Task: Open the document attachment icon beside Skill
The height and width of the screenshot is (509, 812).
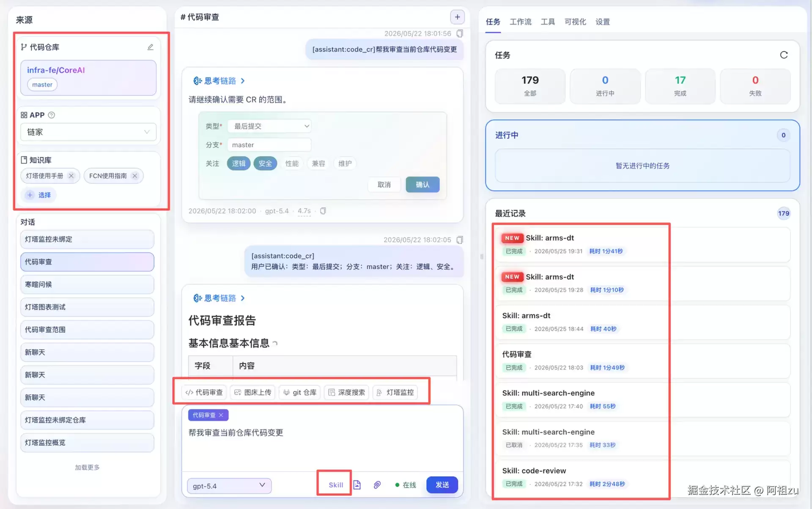Action: pos(357,485)
